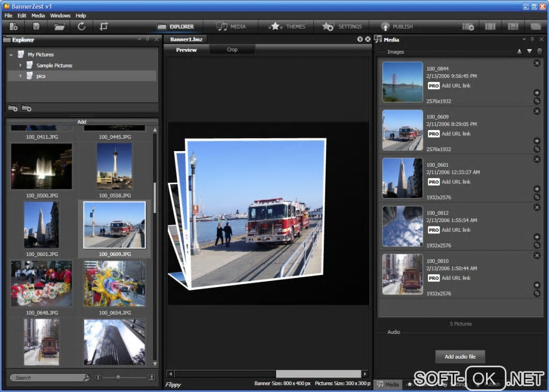Move selected image up in Media list
The width and height of the screenshot is (549, 392).
[x=519, y=52]
